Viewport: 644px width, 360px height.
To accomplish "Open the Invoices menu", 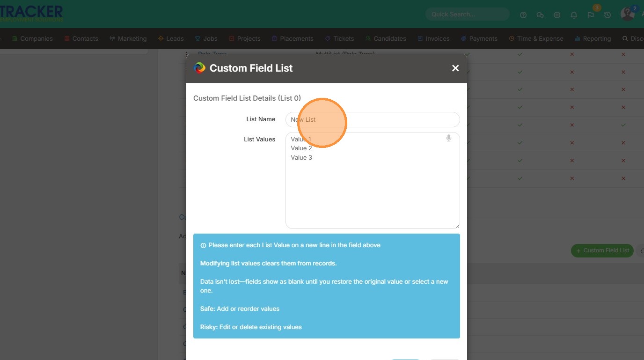I will (x=433, y=38).
